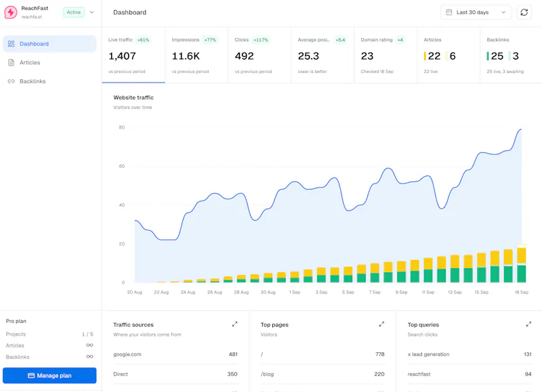Click the Articles document icon in sidebar
Viewport: 542px width, 392px height.
(11, 62)
